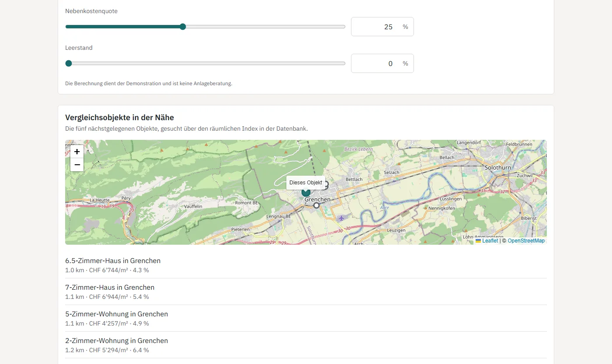Click the Lengnau BE label on the map
The width and height of the screenshot is (612, 364).
[x=278, y=216]
